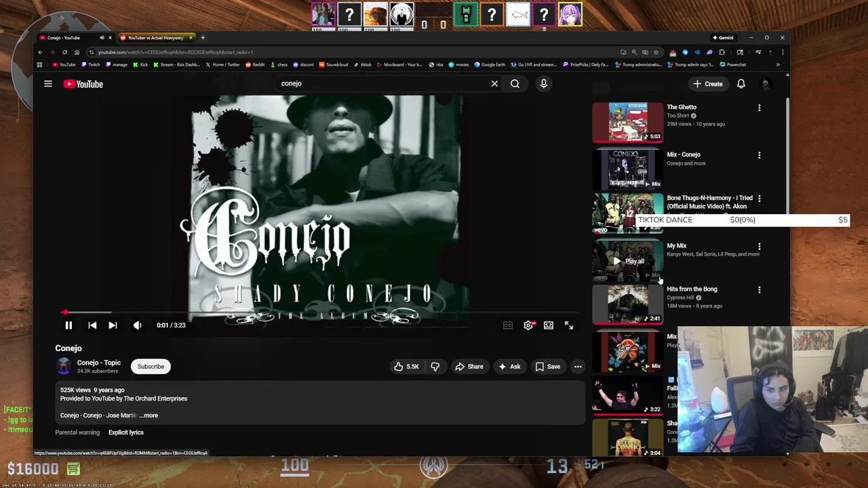868x488 pixels.
Task: Open YouTube notifications bell
Action: click(741, 84)
